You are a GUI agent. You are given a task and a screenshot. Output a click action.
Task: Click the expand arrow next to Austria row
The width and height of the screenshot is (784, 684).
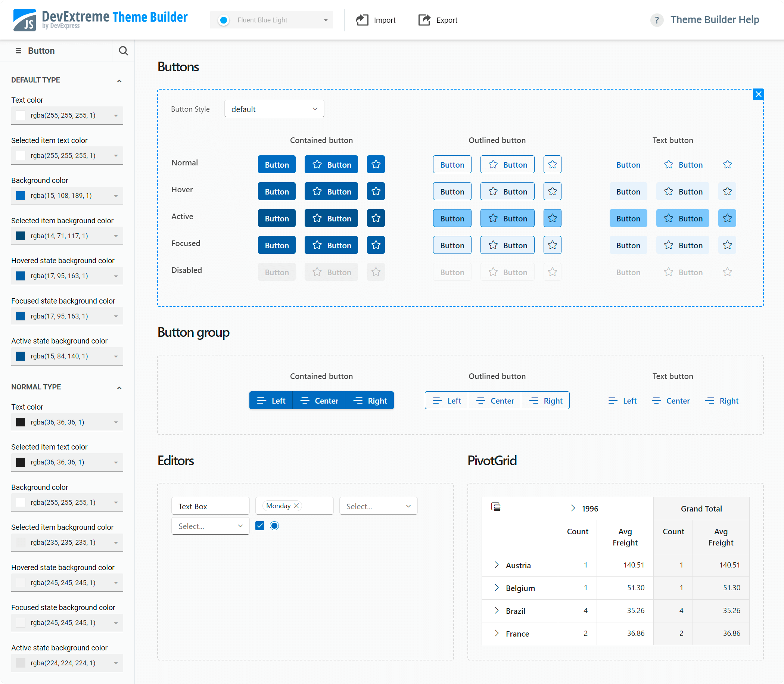pyautogui.click(x=497, y=565)
